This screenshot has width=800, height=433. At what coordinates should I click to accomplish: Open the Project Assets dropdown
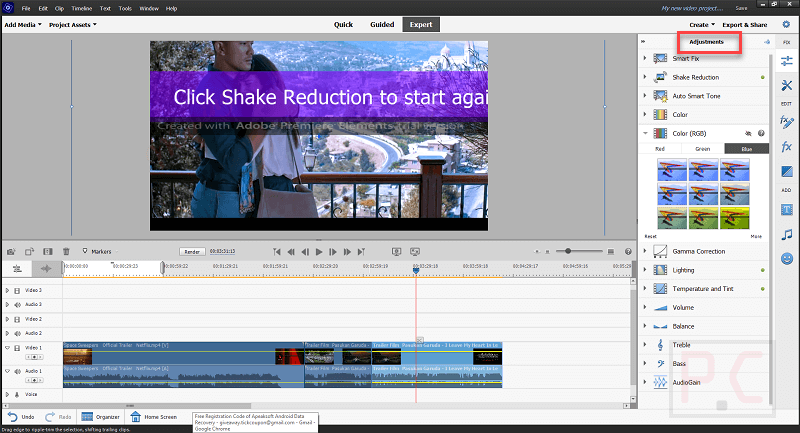(72, 24)
